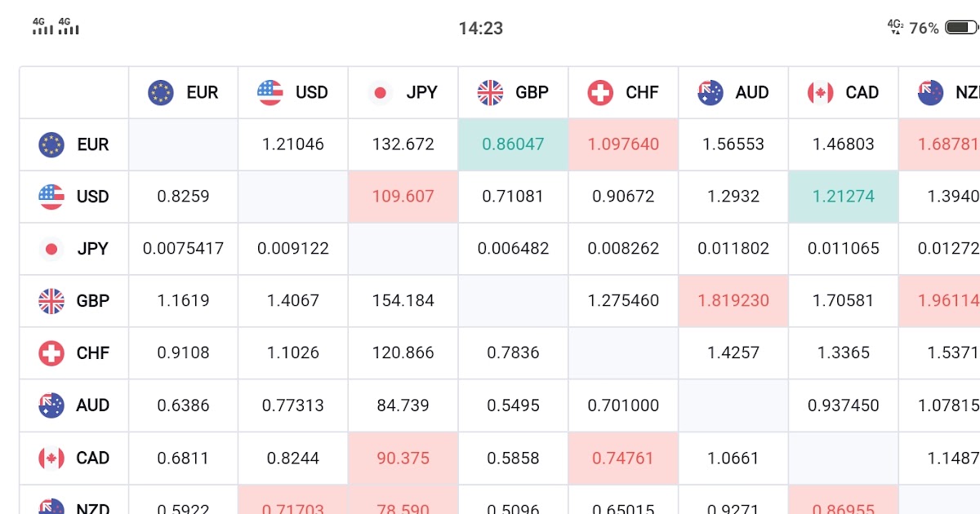The height and width of the screenshot is (514, 980).
Task: Select the USD flag icon at column header
Action: [x=270, y=92]
